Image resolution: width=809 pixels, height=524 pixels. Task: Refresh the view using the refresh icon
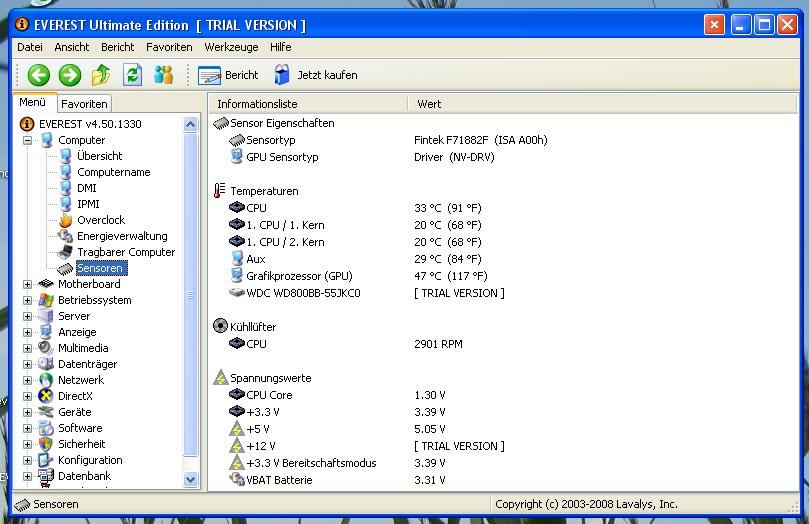pyautogui.click(x=133, y=75)
